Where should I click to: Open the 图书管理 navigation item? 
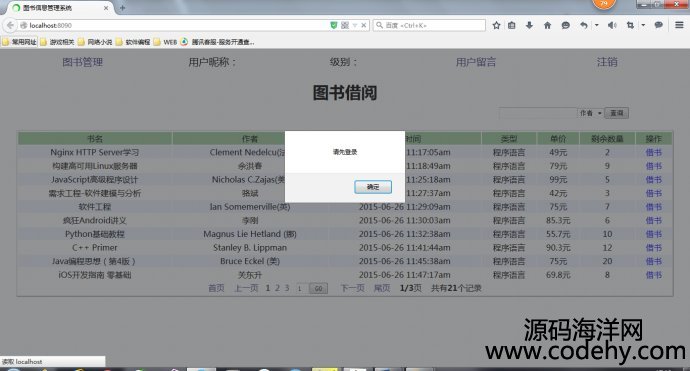(x=82, y=62)
